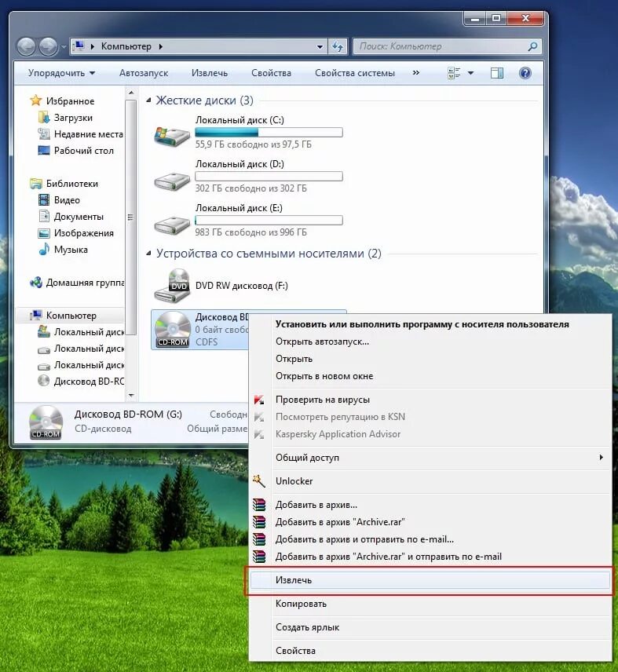618x672 pixels.
Task: Click the large CD-ROM icon in details pane
Action: 46,422
